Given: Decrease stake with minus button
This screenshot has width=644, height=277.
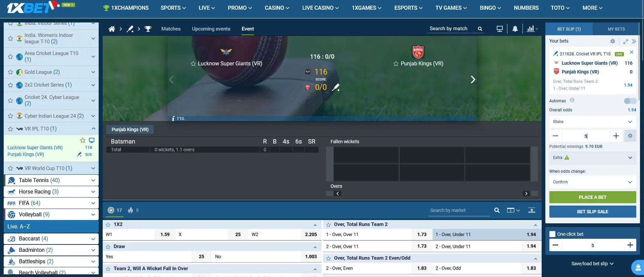Looking at the screenshot, I should tap(555, 136).
